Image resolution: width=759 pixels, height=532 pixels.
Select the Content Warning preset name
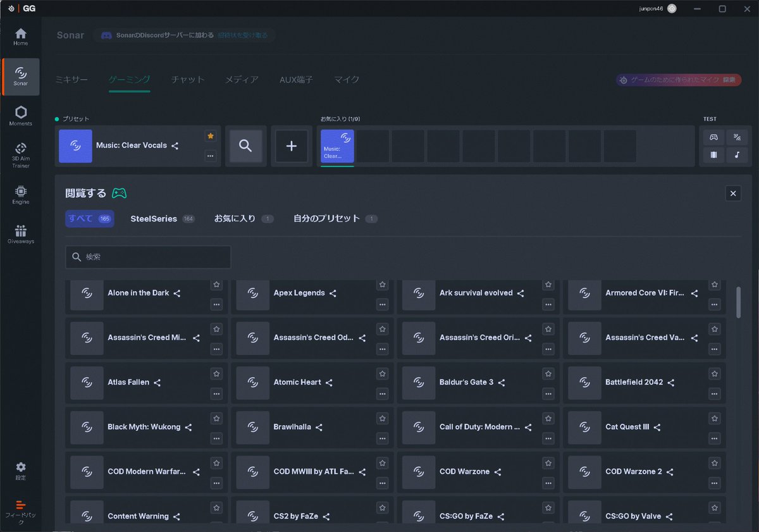point(138,516)
